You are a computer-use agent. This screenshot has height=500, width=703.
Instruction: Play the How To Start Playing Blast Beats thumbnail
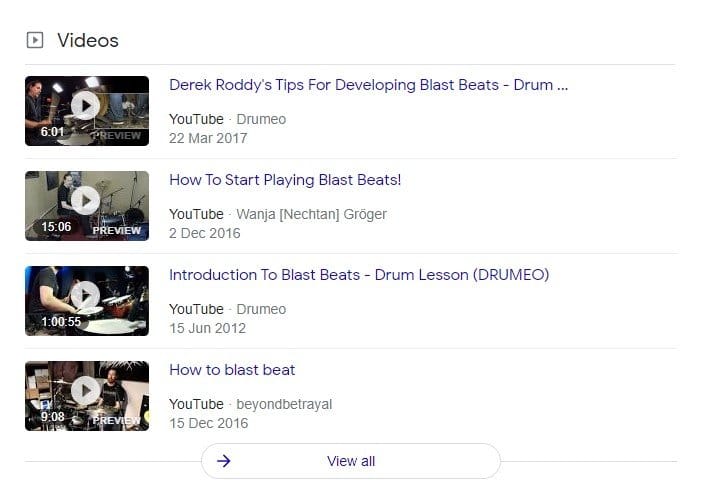coord(87,206)
